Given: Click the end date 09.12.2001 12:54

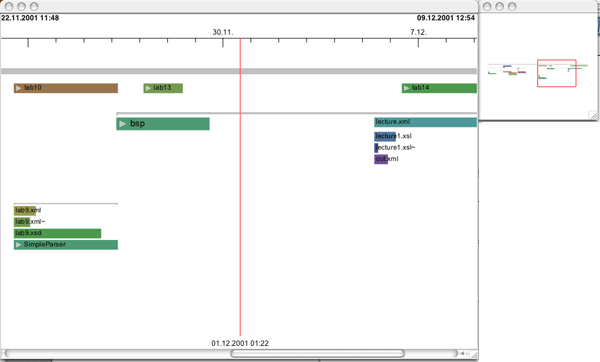Looking at the screenshot, I should (446, 18).
